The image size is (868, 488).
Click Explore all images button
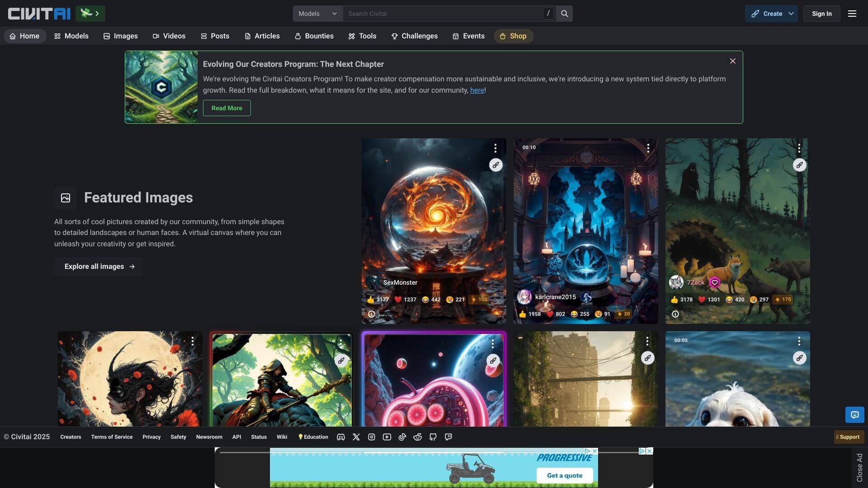pos(99,267)
